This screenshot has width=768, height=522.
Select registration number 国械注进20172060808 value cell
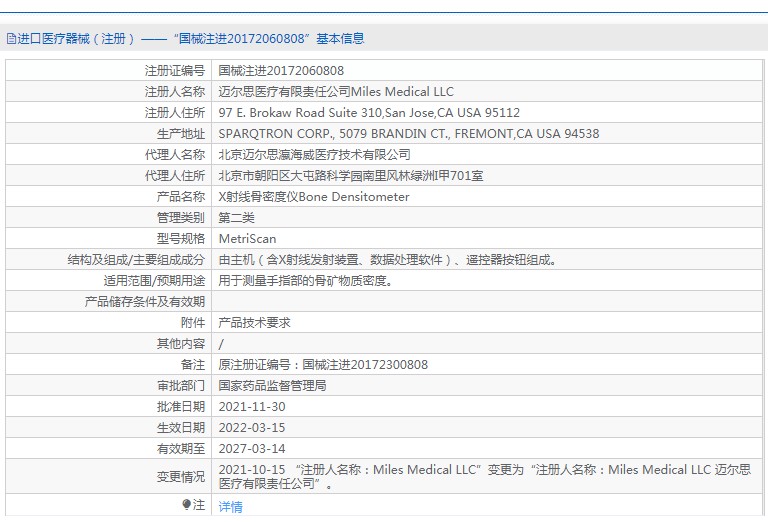pyautogui.click(x=281, y=71)
